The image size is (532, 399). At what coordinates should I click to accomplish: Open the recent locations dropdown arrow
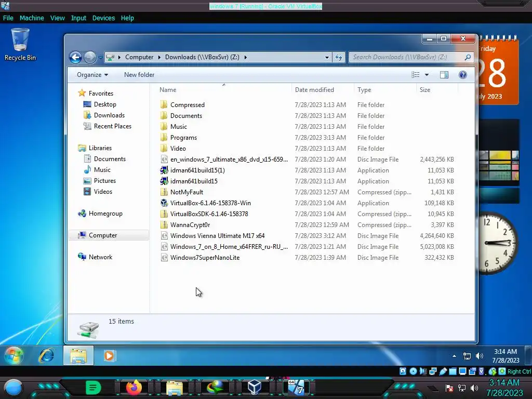pyautogui.click(x=100, y=57)
